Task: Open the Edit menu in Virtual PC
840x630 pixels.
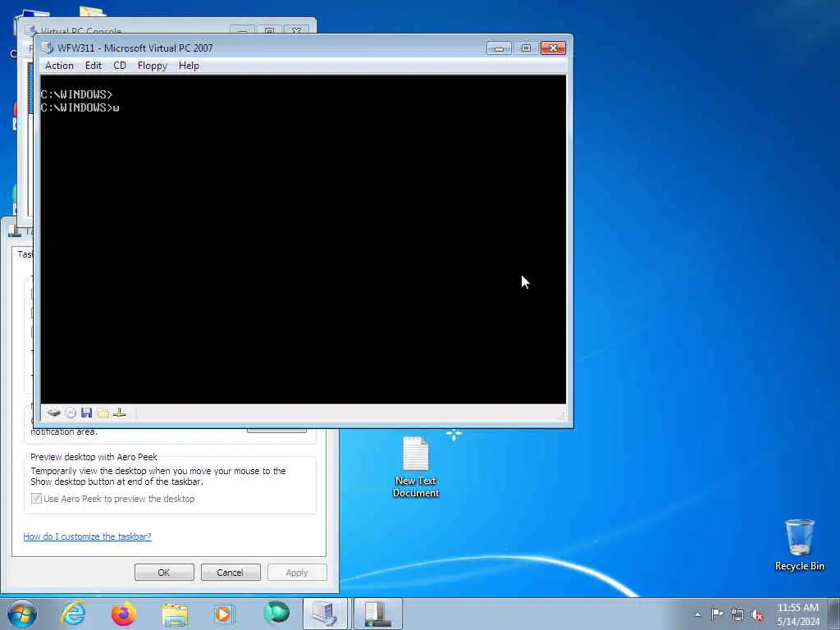Action: [94, 66]
